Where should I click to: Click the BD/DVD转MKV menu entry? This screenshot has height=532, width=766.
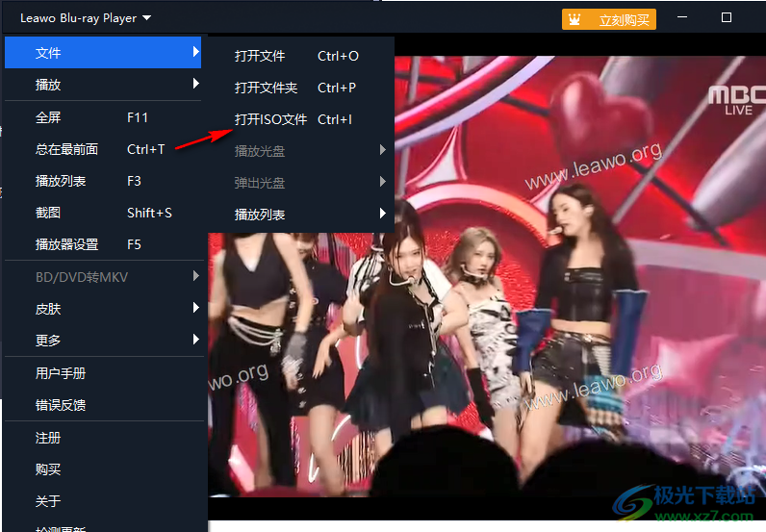(x=103, y=277)
